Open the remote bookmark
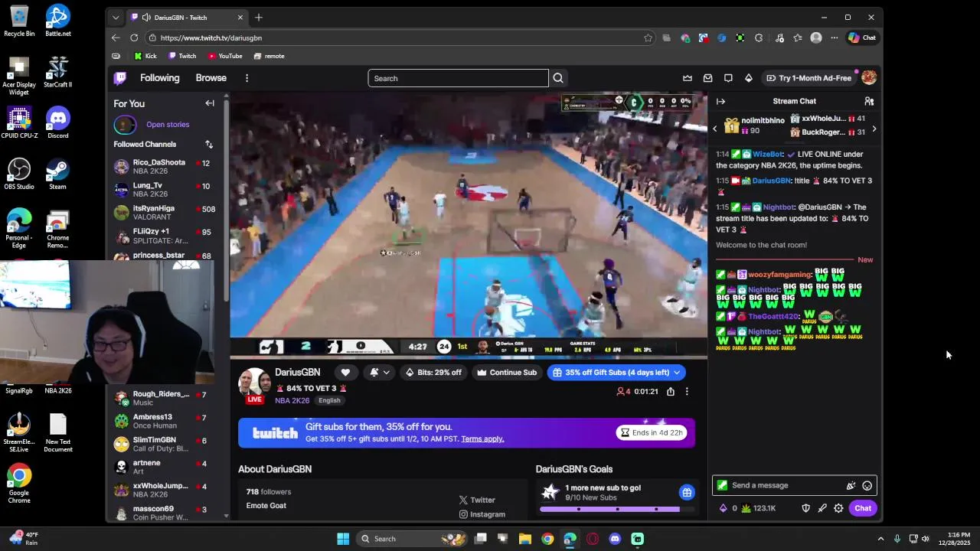The width and height of the screenshot is (980, 551). [269, 56]
